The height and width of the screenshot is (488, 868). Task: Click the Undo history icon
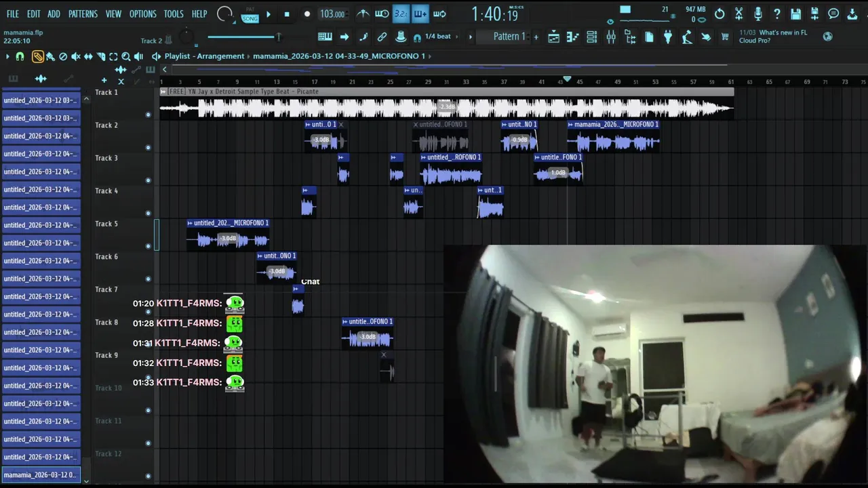tap(719, 14)
